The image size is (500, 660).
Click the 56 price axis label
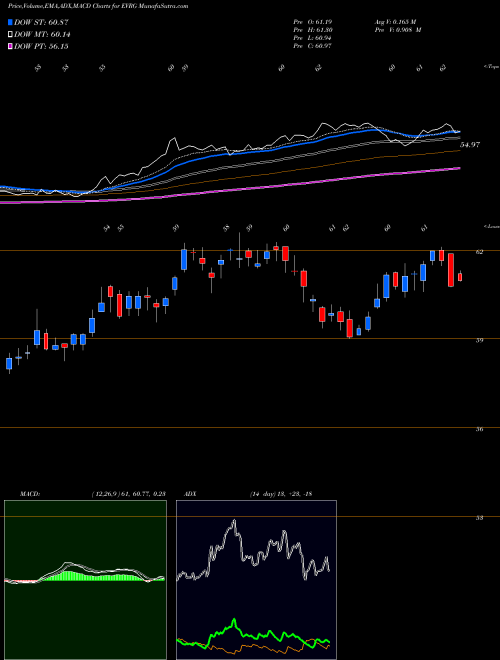(479, 429)
